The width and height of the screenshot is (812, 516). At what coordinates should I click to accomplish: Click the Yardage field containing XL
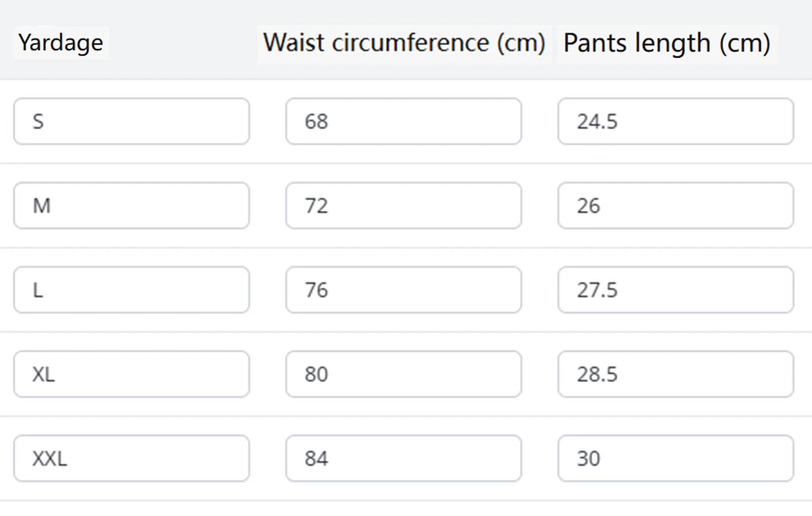coord(132,374)
